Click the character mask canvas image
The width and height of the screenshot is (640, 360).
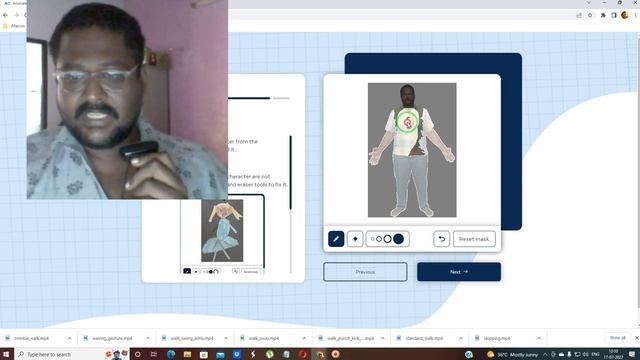[x=412, y=150]
